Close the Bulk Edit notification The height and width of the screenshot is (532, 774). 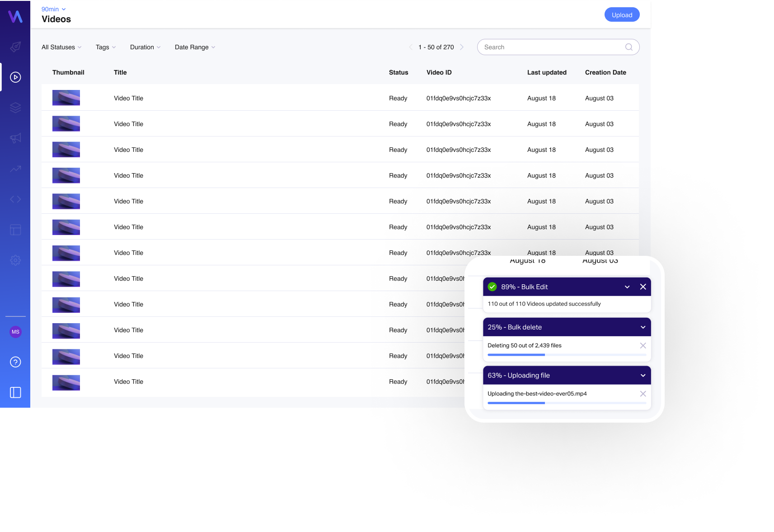(643, 287)
